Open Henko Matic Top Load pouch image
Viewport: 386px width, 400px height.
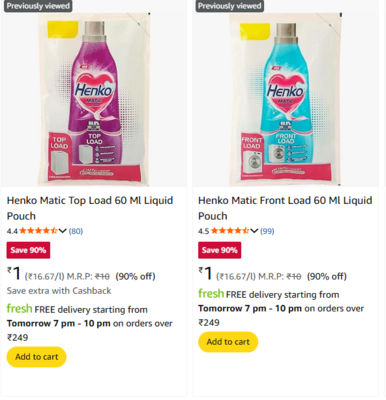click(x=94, y=99)
